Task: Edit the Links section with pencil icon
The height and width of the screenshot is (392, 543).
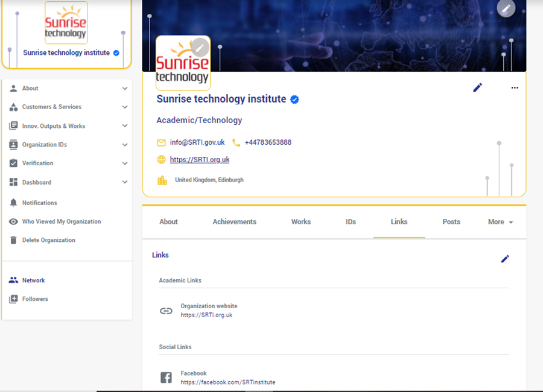Action: 505,259
